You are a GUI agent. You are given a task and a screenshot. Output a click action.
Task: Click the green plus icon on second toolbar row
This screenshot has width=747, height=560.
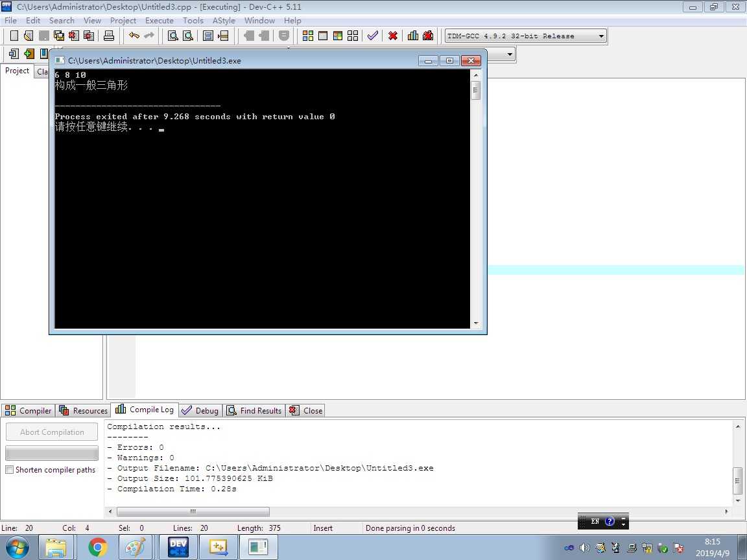[29, 53]
